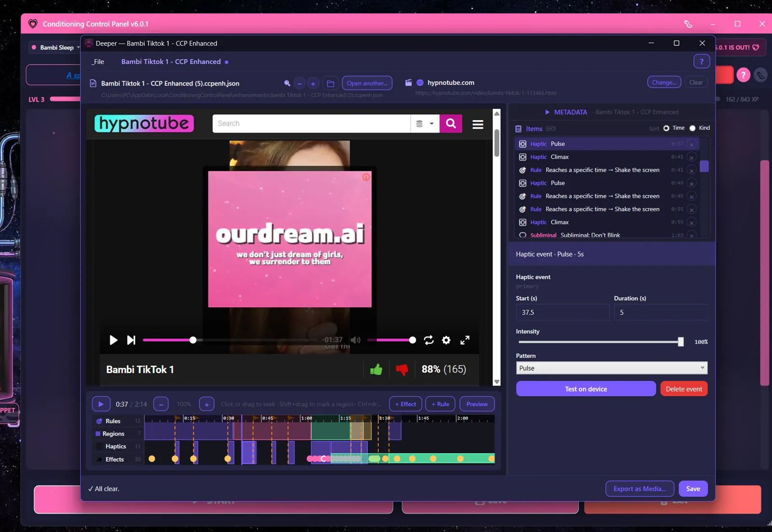
Task: Toggle loop playback on the video player
Action: (x=428, y=340)
